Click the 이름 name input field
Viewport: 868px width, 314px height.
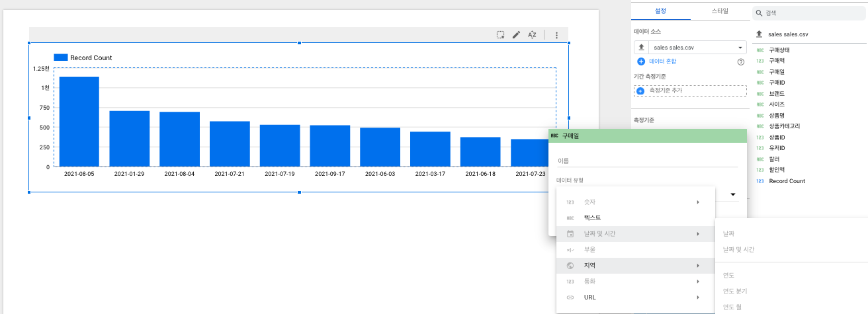pos(647,161)
